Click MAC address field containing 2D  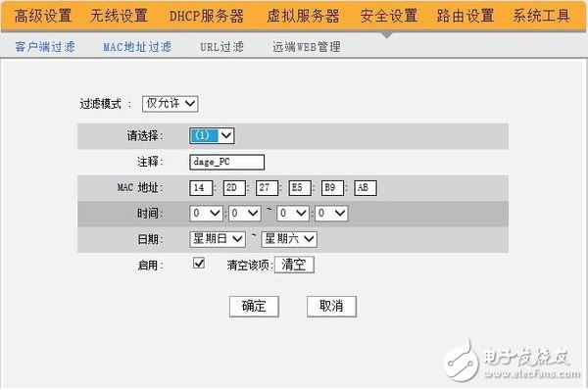[x=234, y=188]
